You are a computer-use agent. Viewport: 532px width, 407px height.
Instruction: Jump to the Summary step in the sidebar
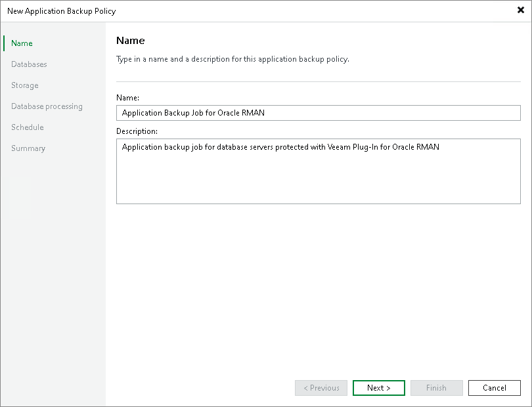pyautogui.click(x=28, y=148)
